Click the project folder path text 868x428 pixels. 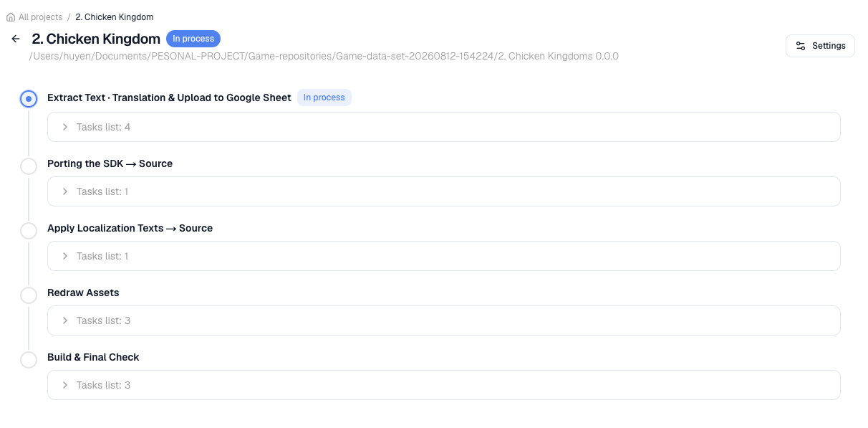pyautogui.click(x=324, y=56)
